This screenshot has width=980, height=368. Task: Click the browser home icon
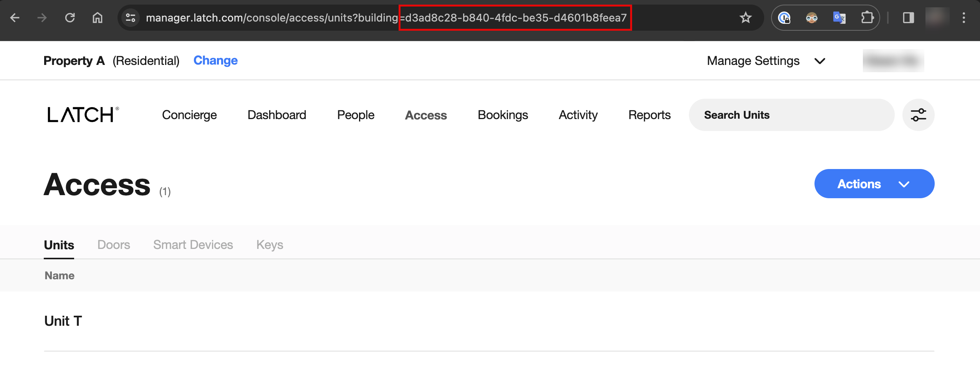point(98,18)
